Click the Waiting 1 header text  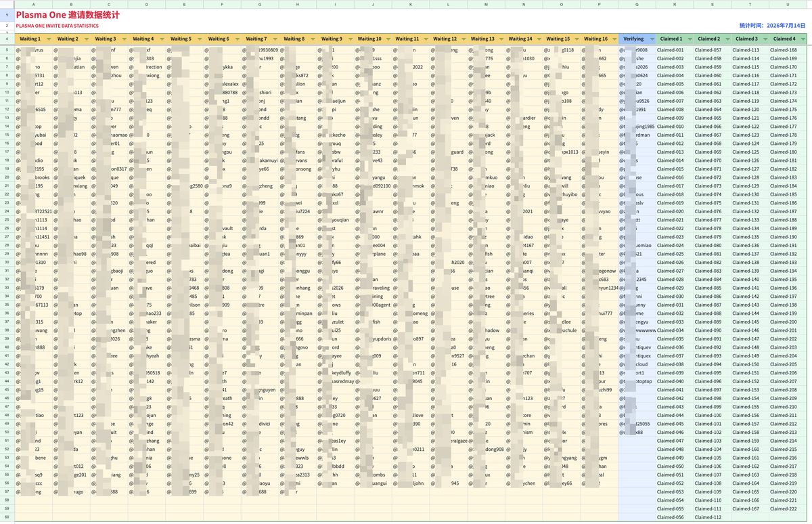point(30,39)
